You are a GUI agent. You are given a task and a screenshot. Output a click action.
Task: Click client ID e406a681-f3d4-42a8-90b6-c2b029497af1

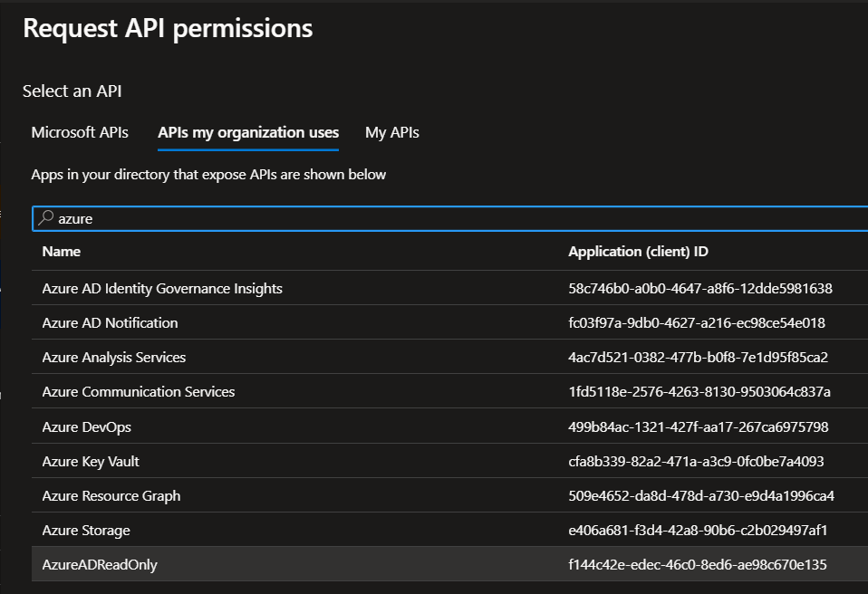pyautogui.click(x=698, y=531)
